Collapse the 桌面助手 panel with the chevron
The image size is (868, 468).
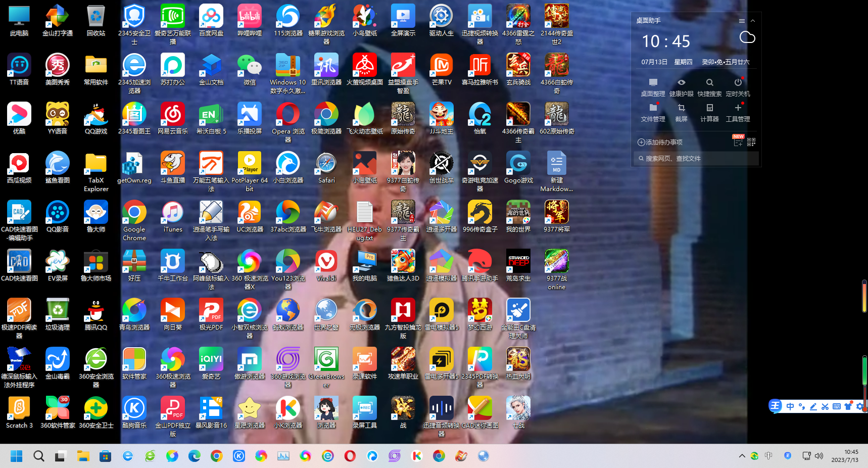(x=753, y=21)
